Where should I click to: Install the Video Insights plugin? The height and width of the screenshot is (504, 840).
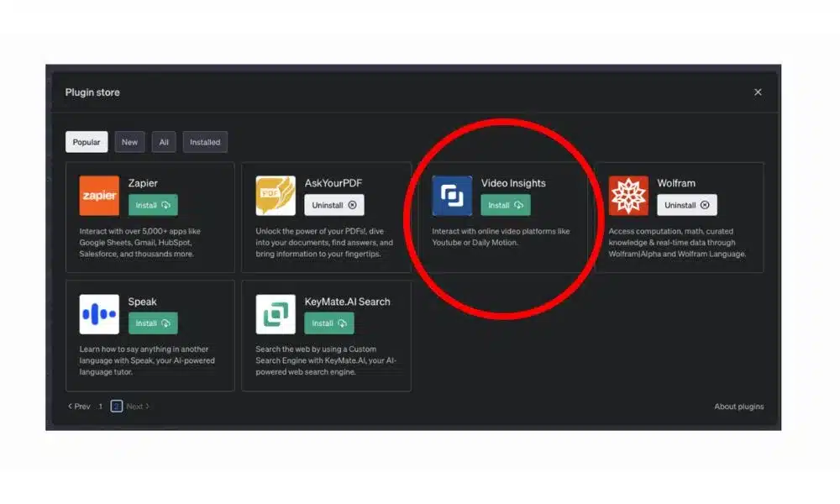[505, 205]
